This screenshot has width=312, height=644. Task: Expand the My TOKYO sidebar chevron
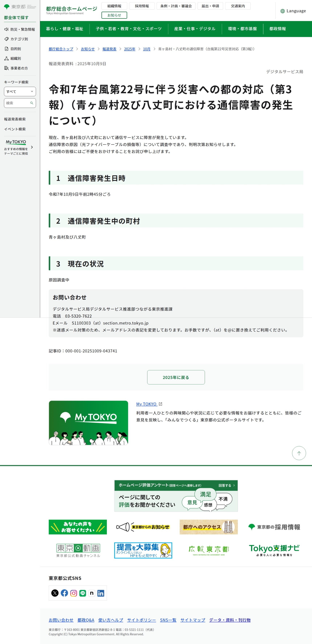click(x=32, y=147)
